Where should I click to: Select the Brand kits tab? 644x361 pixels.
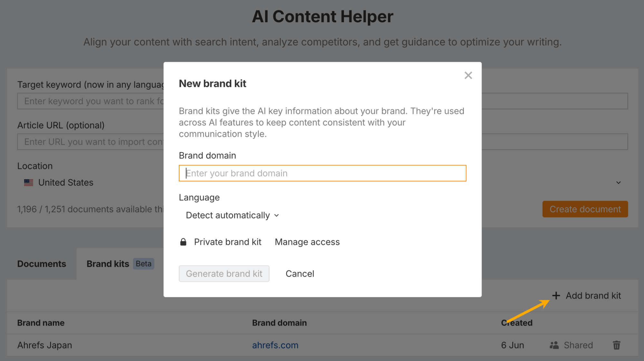point(108,264)
